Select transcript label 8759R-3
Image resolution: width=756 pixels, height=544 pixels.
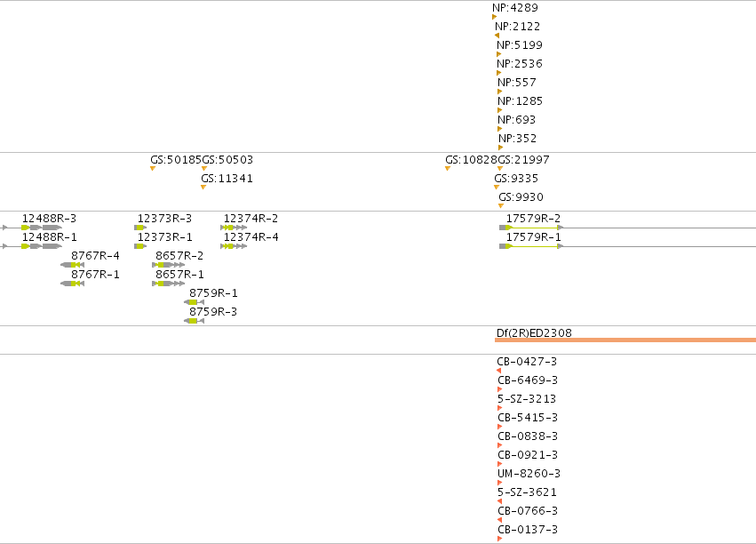(x=213, y=312)
